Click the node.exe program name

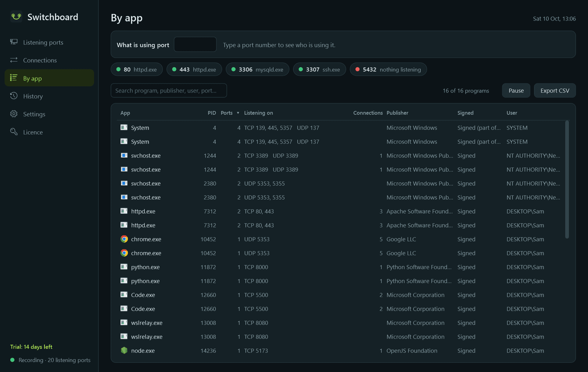tap(143, 351)
